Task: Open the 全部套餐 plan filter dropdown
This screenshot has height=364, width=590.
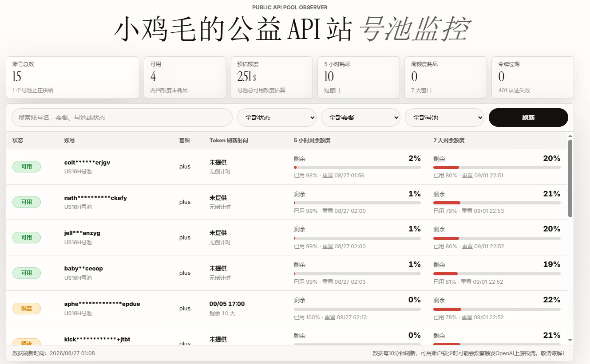Action: pos(360,117)
